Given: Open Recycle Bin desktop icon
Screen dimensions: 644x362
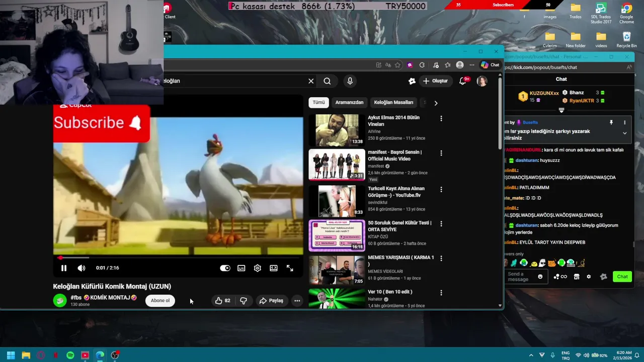Looking at the screenshot, I should 626,40.
